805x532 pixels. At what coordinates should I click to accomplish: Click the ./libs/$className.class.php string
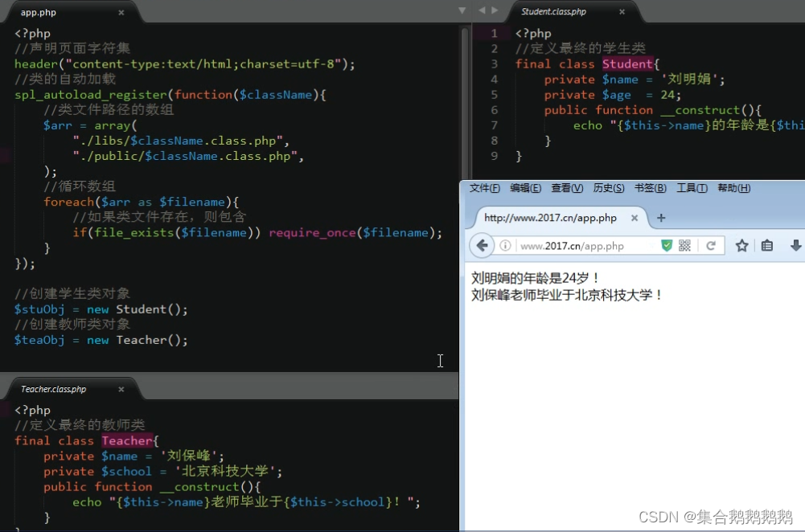[178, 141]
